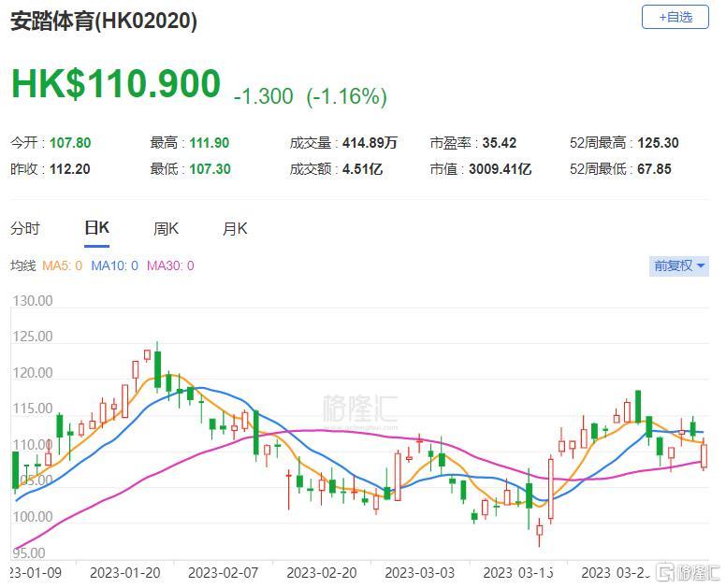The height and width of the screenshot is (588, 726).
Task: Click the percentage change (-1.16%)
Action: [x=347, y=96]
